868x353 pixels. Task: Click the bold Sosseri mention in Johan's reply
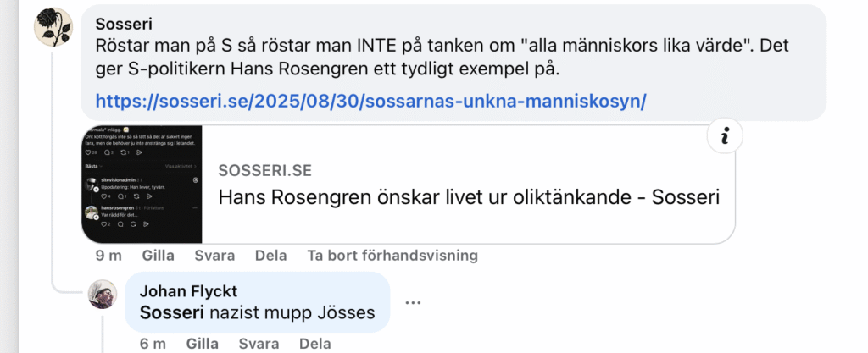point(171,312)
